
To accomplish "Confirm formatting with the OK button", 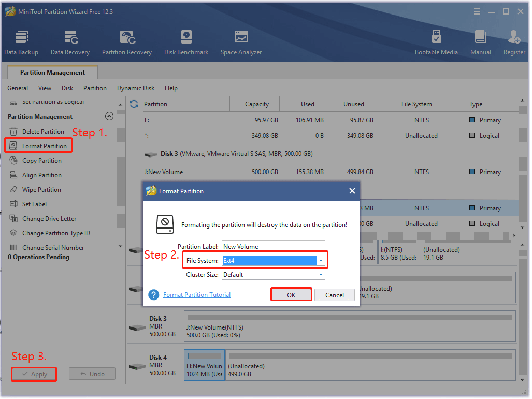I will (x=291, y=295).
